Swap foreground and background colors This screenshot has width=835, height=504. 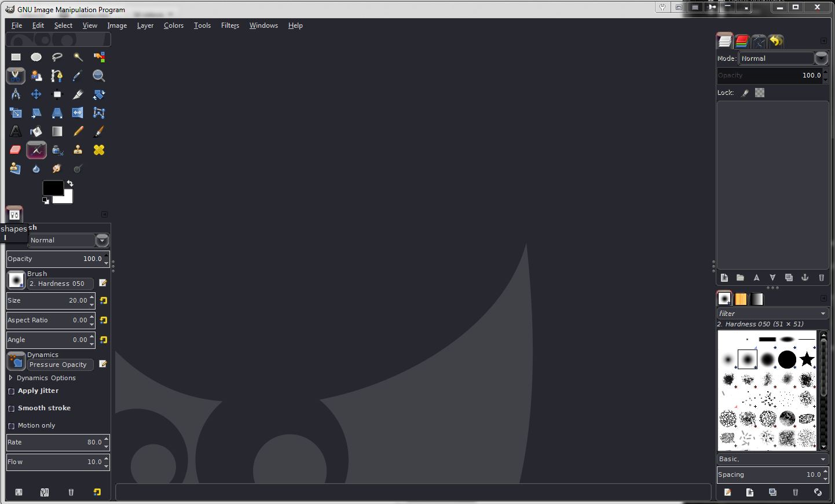70,183
